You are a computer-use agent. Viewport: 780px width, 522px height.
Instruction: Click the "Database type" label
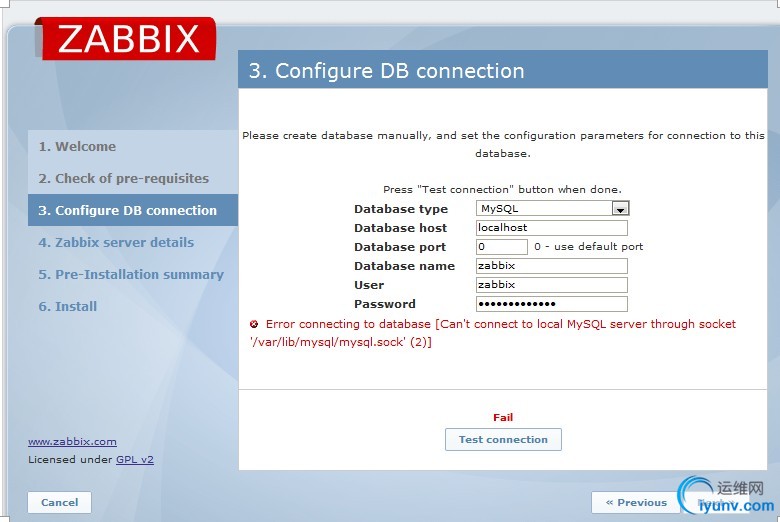(x=401, y=209)
